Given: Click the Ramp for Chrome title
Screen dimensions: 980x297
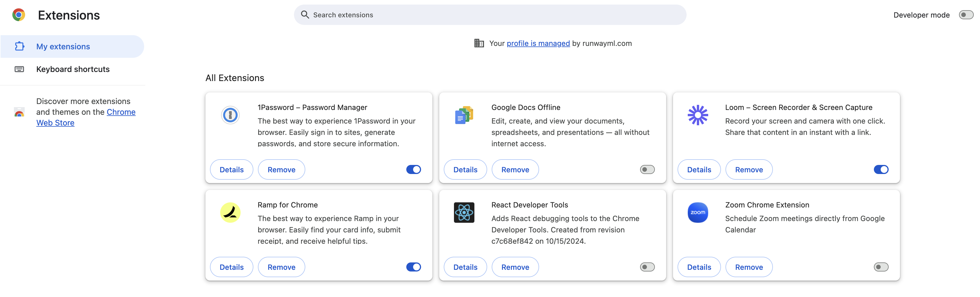Looking at the screenshot, I should (x=288, y=205).
